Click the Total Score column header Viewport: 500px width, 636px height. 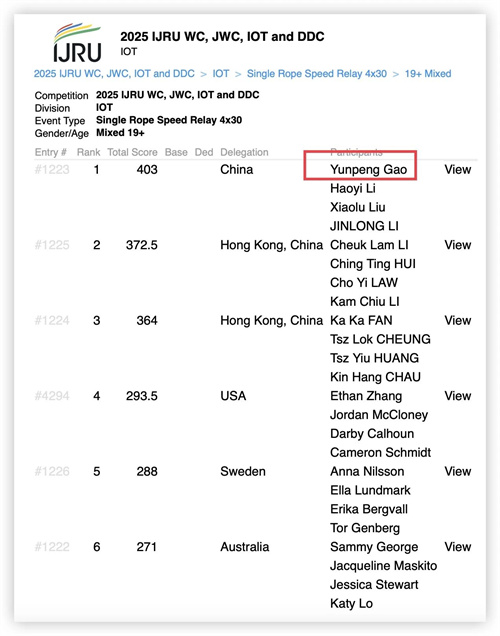[132, 153]
